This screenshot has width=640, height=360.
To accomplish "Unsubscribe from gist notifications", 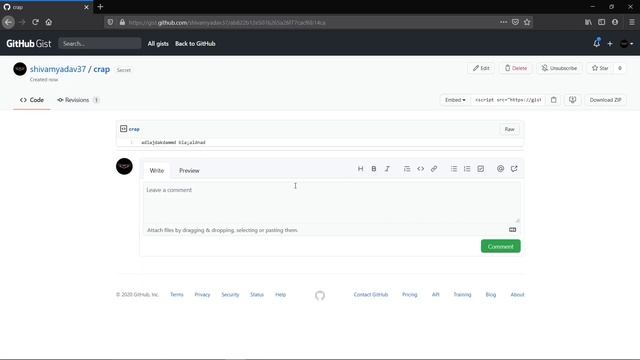I will (x=559, y=68).
